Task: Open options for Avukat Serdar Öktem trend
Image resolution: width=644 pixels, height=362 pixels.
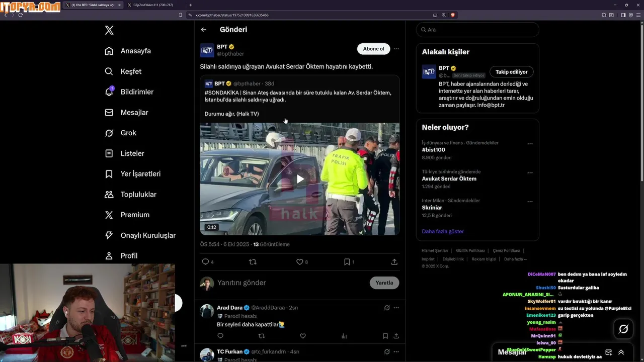Action: click(x=530, y=172)
